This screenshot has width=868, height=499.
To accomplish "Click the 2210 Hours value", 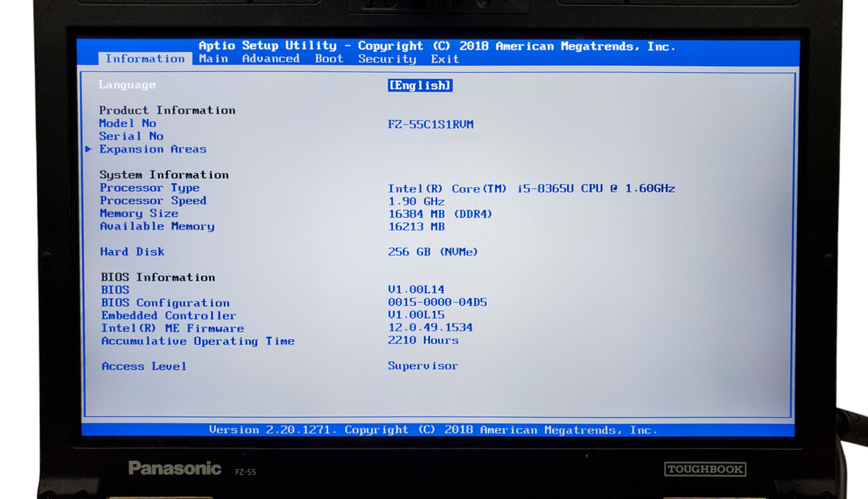I will click(424, 340).
